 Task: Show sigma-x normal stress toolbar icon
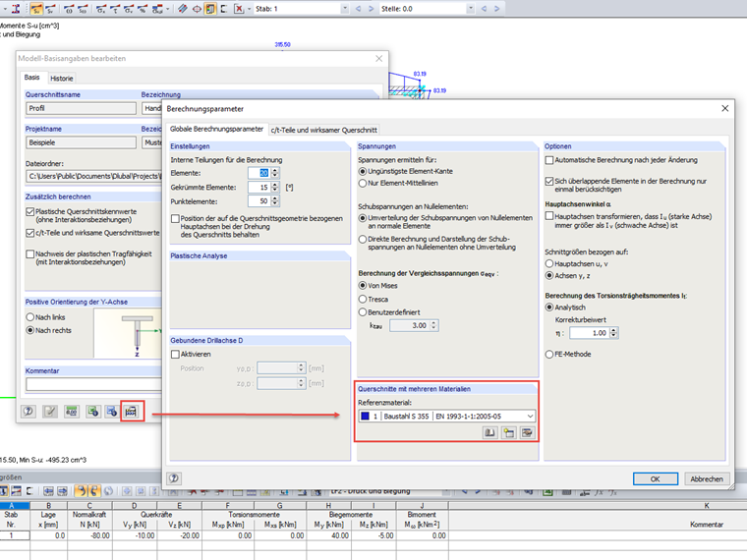pyautogui.click(x=100, y=9)
